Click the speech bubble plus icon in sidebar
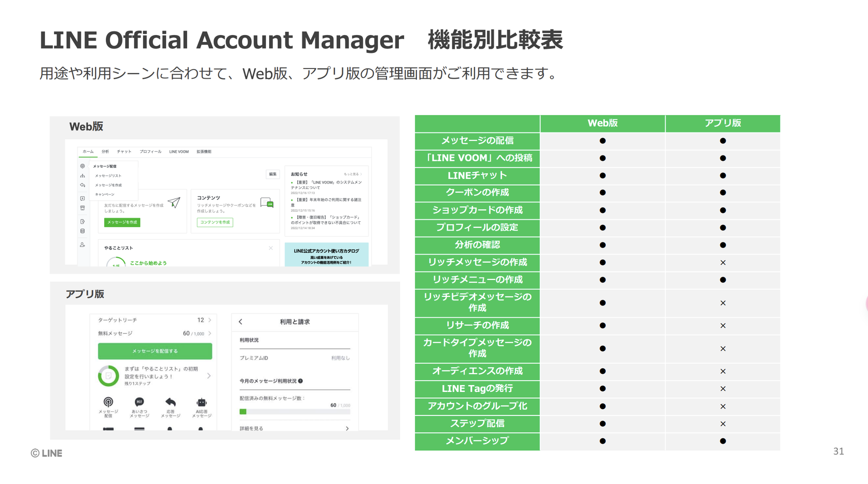The image size is (868, 484). pyautogui.click(x=82, y=198)
